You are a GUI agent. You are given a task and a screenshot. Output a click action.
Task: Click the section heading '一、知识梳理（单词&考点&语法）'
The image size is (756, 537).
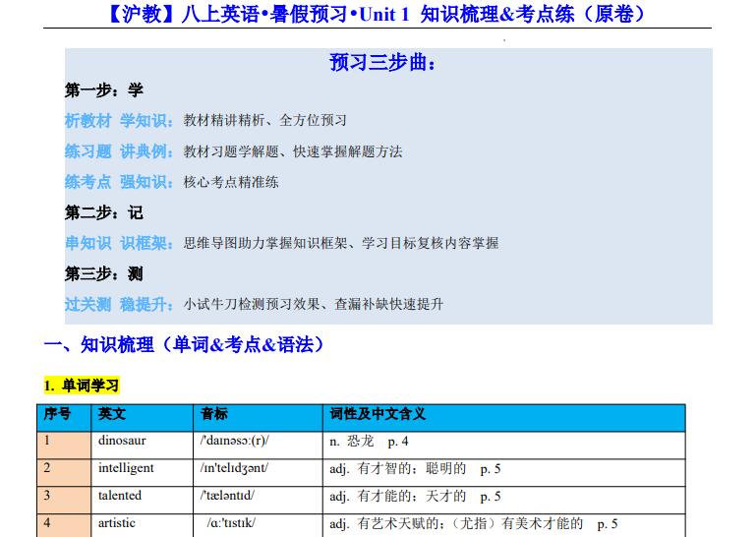[x=184, y=345]
